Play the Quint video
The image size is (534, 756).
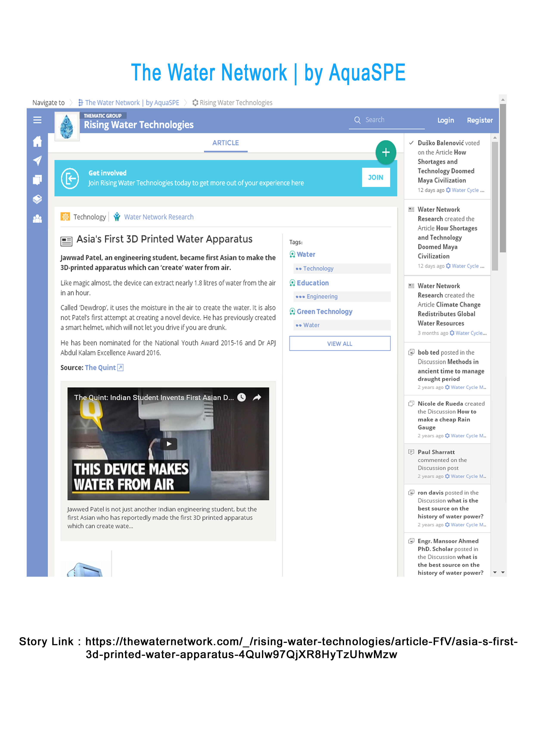point(168,444)
